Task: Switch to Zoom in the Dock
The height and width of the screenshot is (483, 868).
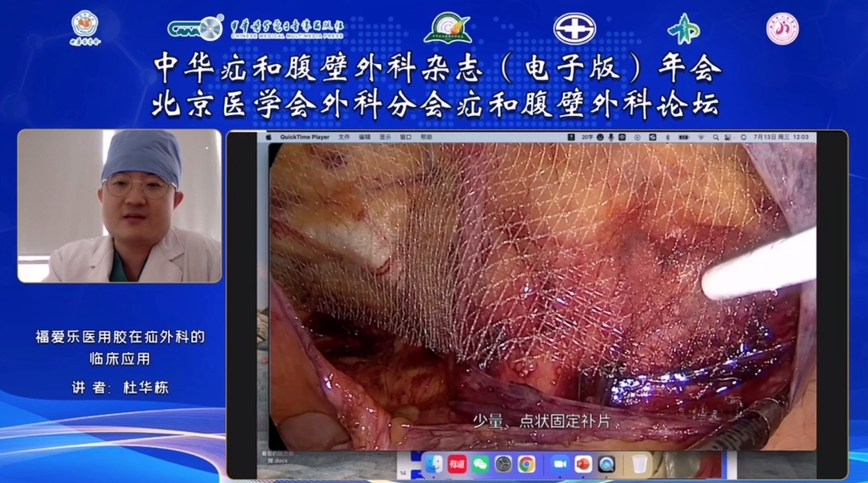Action: coord(560,464)
